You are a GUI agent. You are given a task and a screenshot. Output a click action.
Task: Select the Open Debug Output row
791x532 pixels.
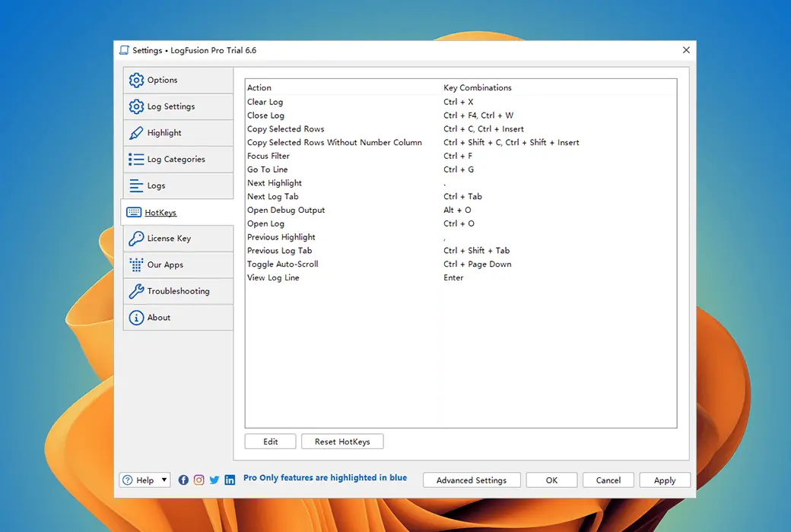pyautogui.click(x=461, y=211)
